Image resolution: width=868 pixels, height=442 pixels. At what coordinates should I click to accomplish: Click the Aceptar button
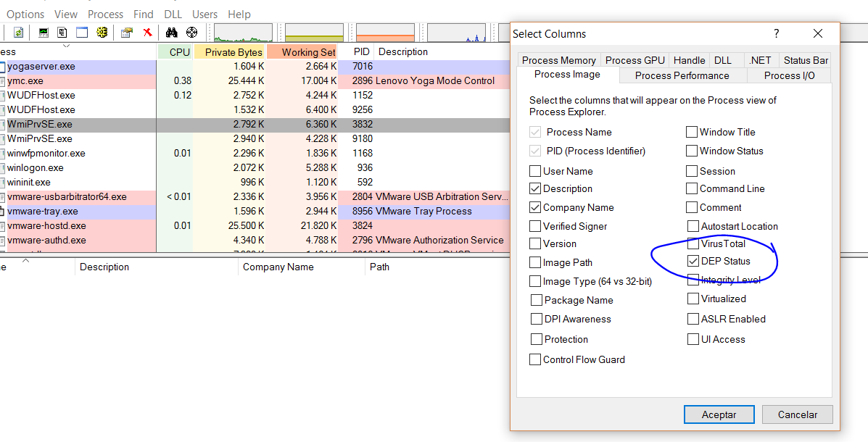click(x=719, y=414)
